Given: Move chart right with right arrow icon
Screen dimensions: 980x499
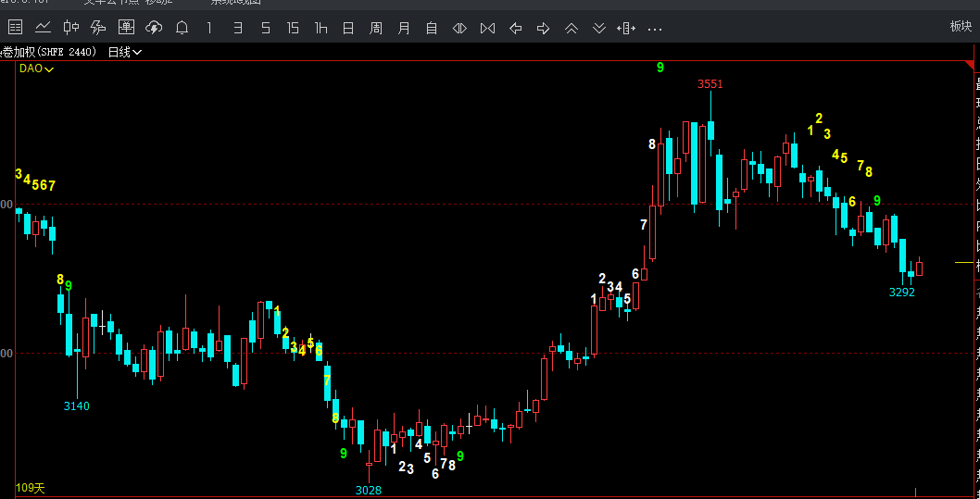Looking at the screenshot, I should tap(543, 28).
